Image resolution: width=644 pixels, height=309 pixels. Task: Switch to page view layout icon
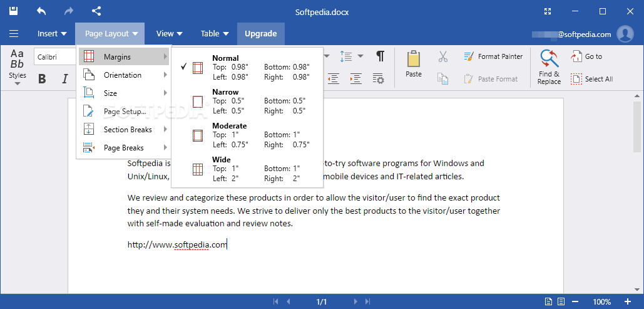click(x=548, y=301)
